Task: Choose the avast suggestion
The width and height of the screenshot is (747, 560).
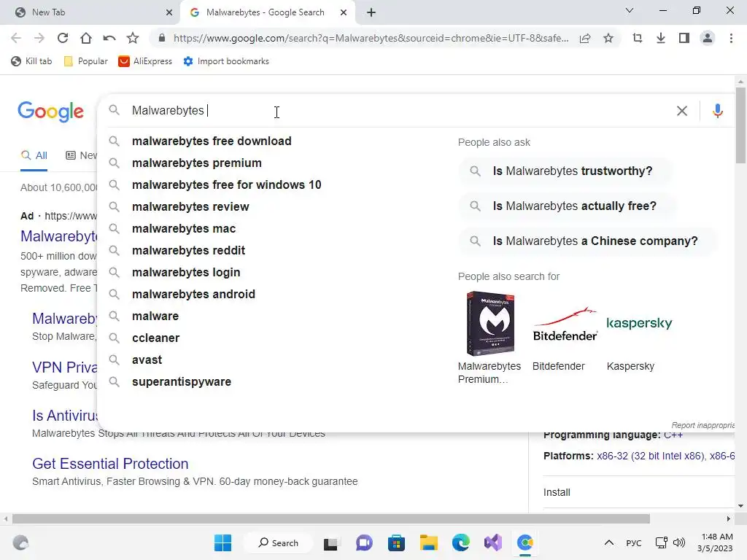Action: [147, 360]
